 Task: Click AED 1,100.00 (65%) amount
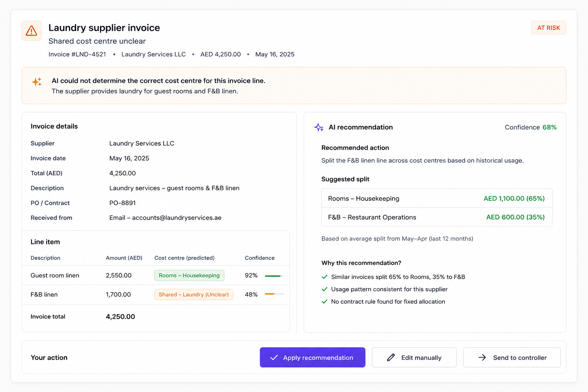[x=514, y=198]
